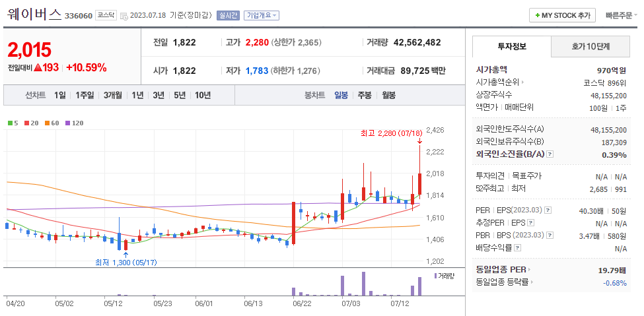Switch to 투자정보 tab
The width and height of the screenshot is (644, 316).
pyautogui.click(x=512, y=46)
